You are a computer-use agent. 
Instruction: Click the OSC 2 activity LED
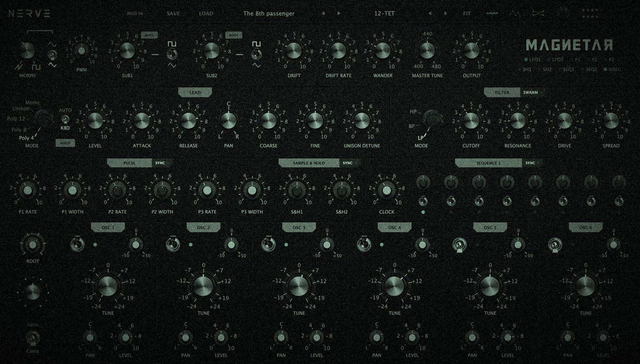point(191,245)
